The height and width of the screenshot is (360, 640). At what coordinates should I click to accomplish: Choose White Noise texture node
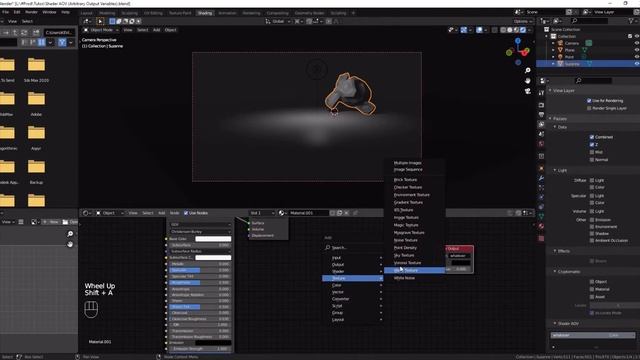[414, 278]
